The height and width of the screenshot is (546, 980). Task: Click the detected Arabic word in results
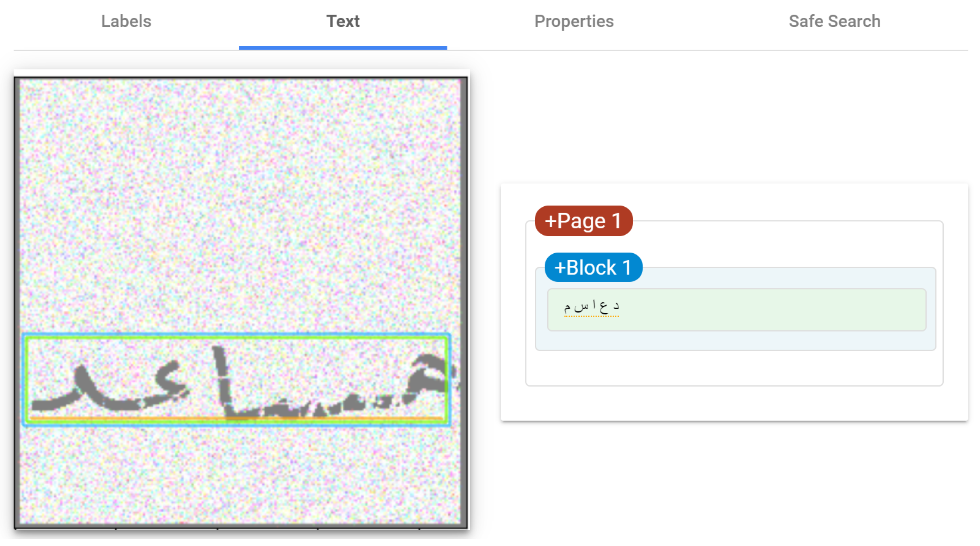point(591,307)
